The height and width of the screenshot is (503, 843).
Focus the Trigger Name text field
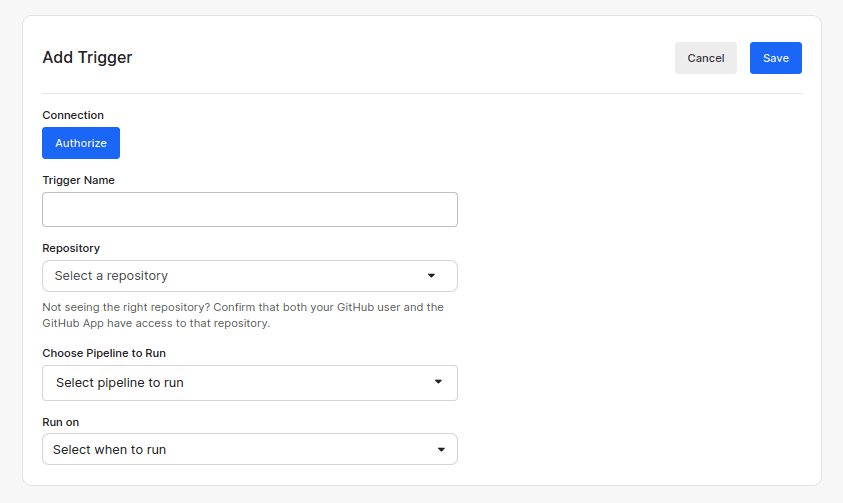pyautogui.click(x=250, y=210)
